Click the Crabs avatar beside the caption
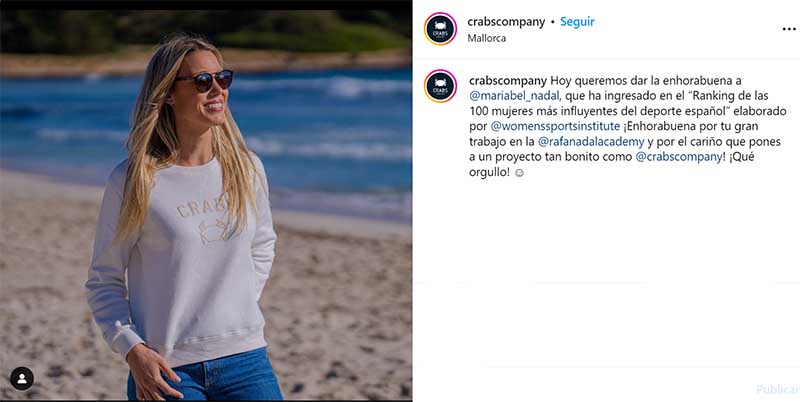The width and height of the screenshot is (800, 402). [x=440, y=86]
